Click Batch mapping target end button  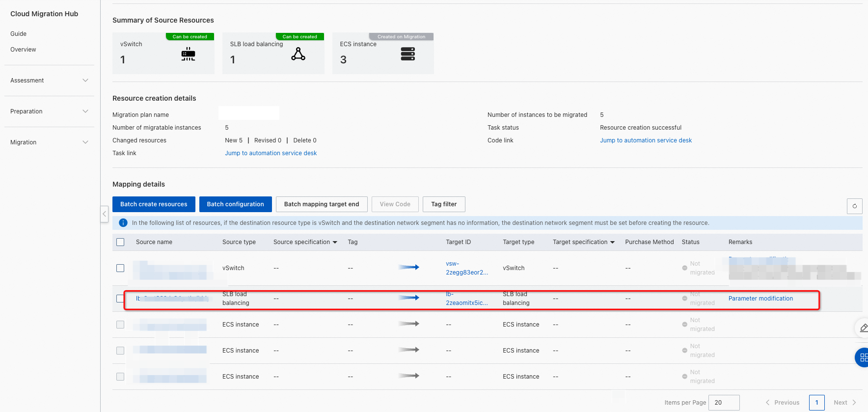pos(322,204)
